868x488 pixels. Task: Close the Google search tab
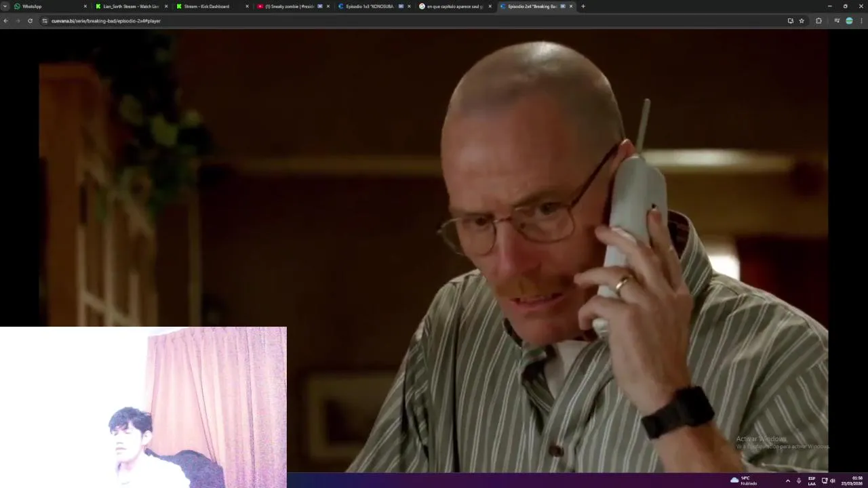click(x=490, y=6)
